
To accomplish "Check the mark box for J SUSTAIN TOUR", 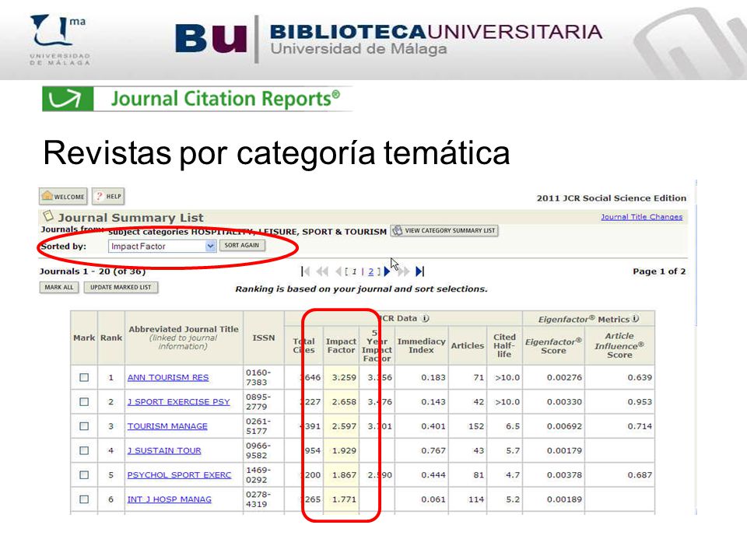I will click(x=84, y=450).
